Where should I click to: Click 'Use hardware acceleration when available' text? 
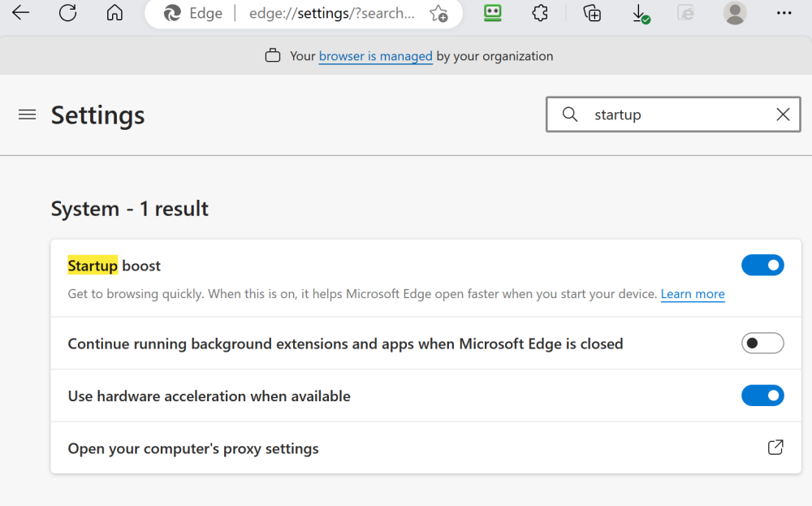(x=209, y=396)
